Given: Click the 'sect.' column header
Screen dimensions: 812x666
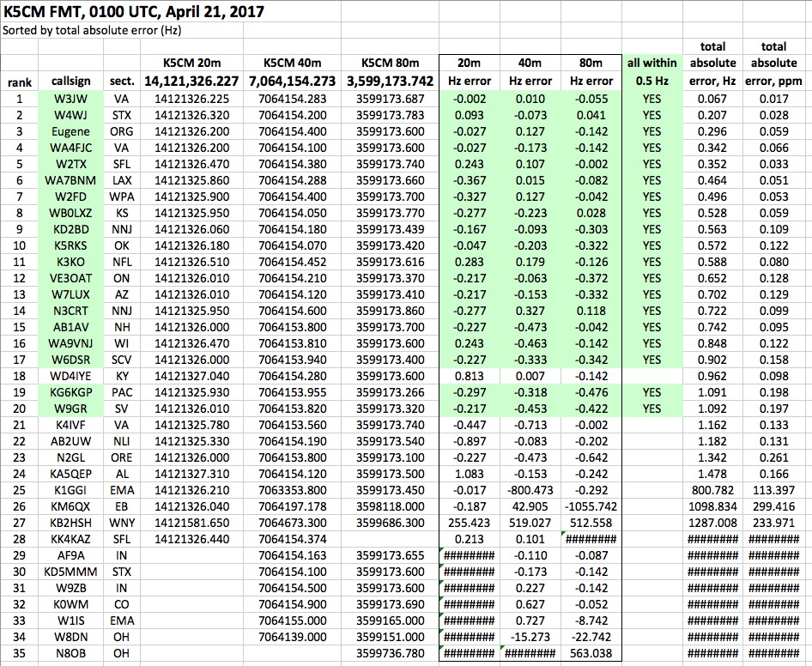Looking at the screenshot, I should coord(122,82).
